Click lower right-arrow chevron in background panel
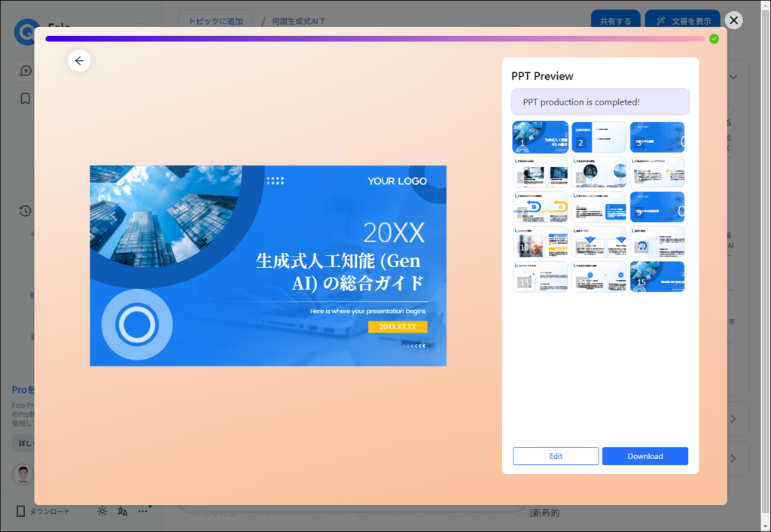Viewport: 771px width, 532px height. 733,458
